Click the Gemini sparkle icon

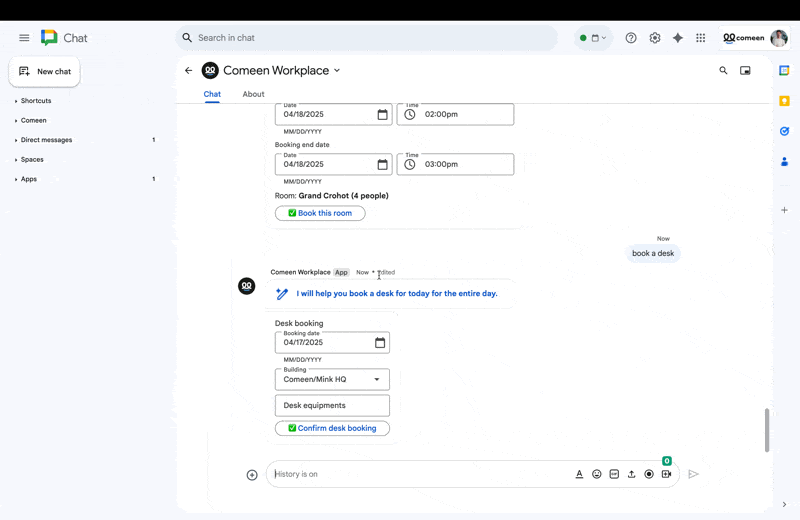pos(678,38)
